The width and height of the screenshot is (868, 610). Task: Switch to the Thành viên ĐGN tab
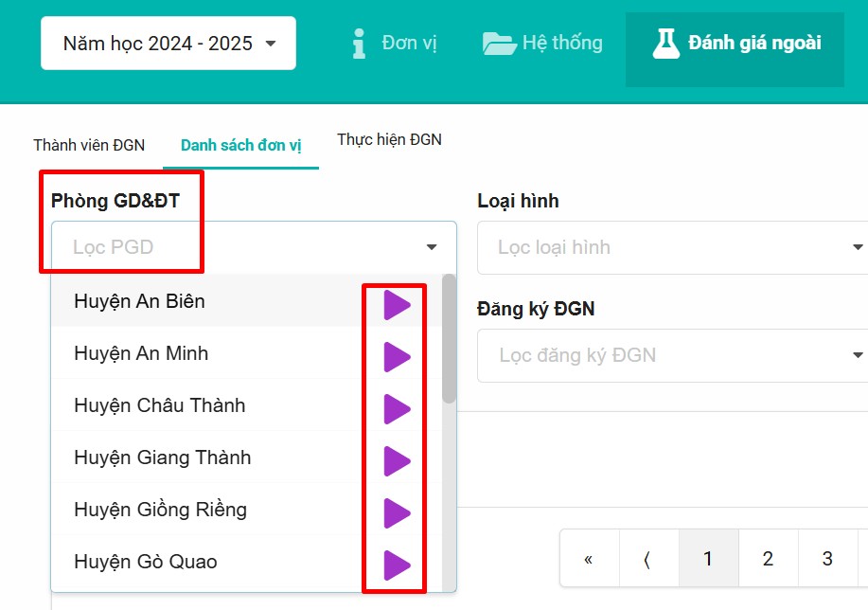coord(89,145)
